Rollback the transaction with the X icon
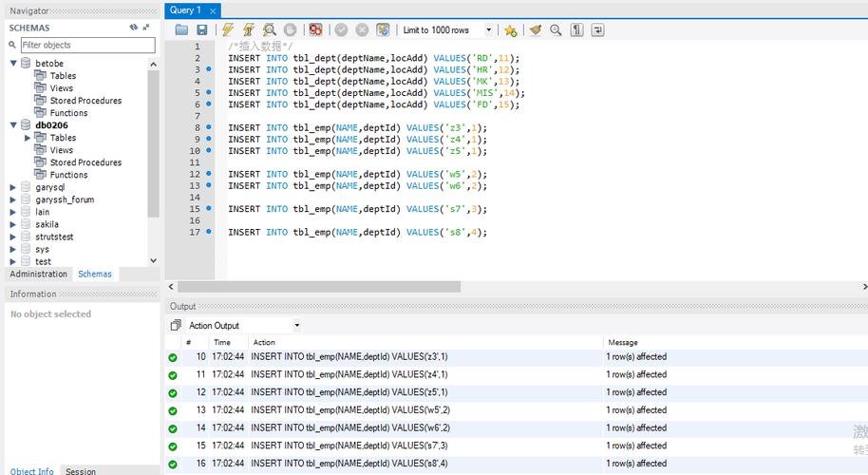This screenshot has width=868, height=475. tap(362, 29)
